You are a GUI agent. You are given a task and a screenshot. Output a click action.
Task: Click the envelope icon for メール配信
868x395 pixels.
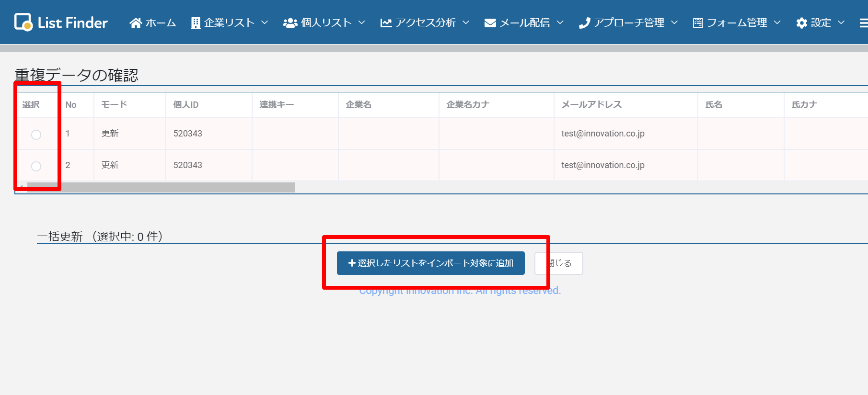pos(490,23)
